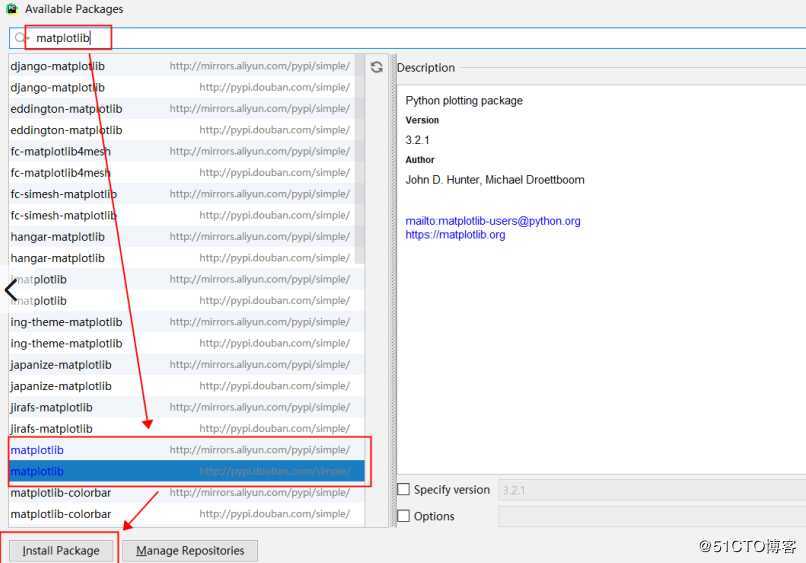Tick the Options checkbox
The height and width of the screenshot is (563, 806).
[404, 516]
